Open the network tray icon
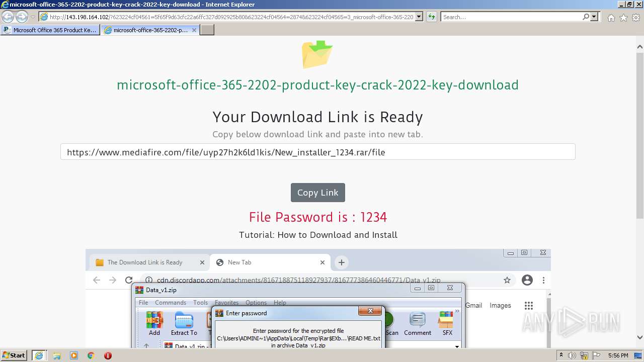 585,355
